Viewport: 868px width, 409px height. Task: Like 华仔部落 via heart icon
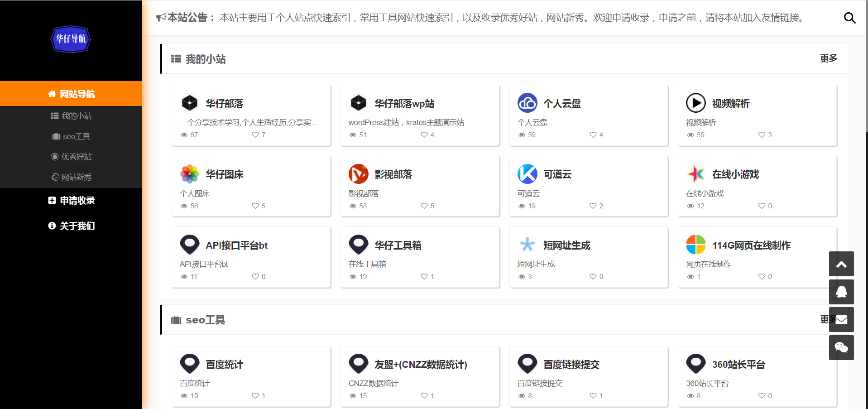(x=255, y=135)
